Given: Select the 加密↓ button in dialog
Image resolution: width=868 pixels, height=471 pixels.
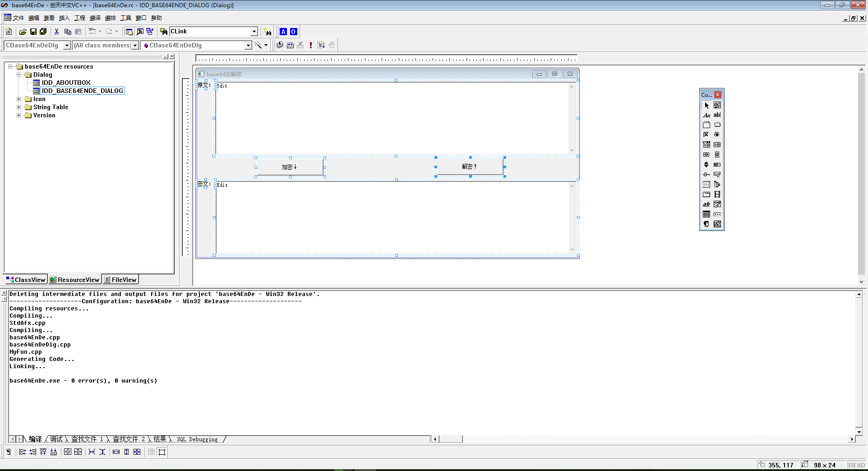Looking at the screenshot, I should pyautogui.click(x=290, y=167).
